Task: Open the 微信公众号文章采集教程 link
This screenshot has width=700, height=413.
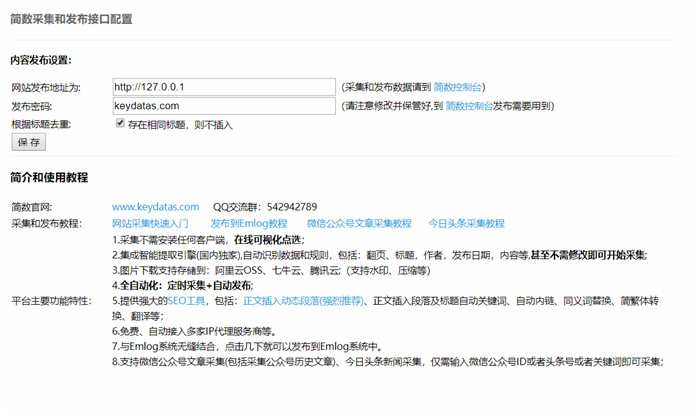Action: click(359, 223)
